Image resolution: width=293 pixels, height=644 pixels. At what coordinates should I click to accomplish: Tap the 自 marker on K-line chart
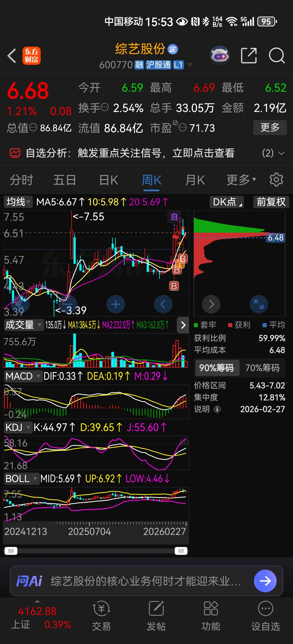pyautogui.click(x=174, y=217)
